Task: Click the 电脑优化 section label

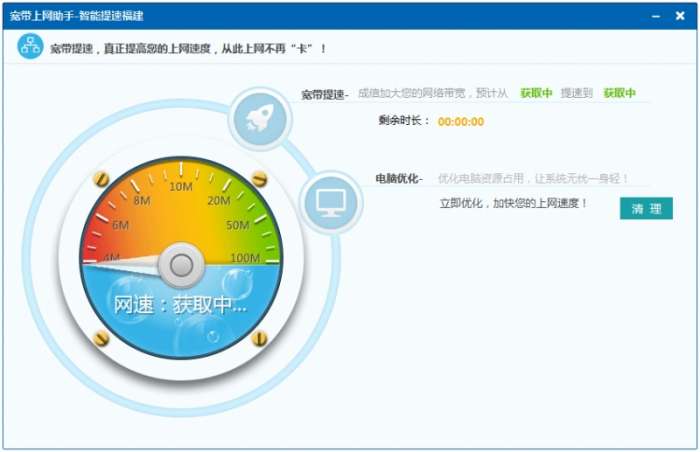Action: [x=398, y=179]
